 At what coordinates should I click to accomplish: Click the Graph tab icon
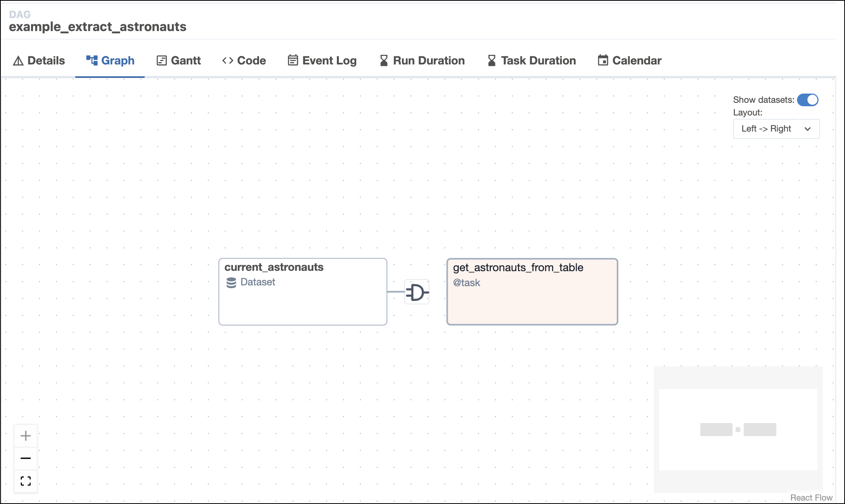tap(92, 60)
